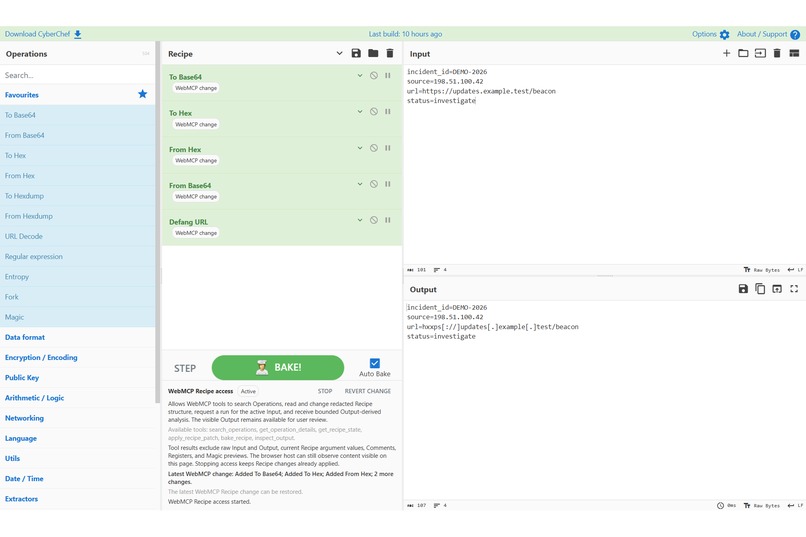Click the operations Search field
Image resolution: width=806 pixels, height=537 pixels.
(x=77, y=75)
